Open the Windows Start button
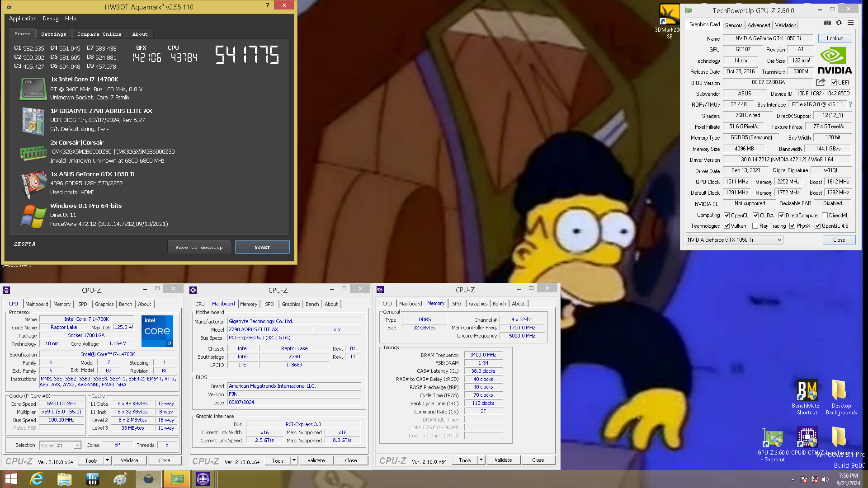The height and width of the screenshot is (488, 868). (x=11, y=479)
